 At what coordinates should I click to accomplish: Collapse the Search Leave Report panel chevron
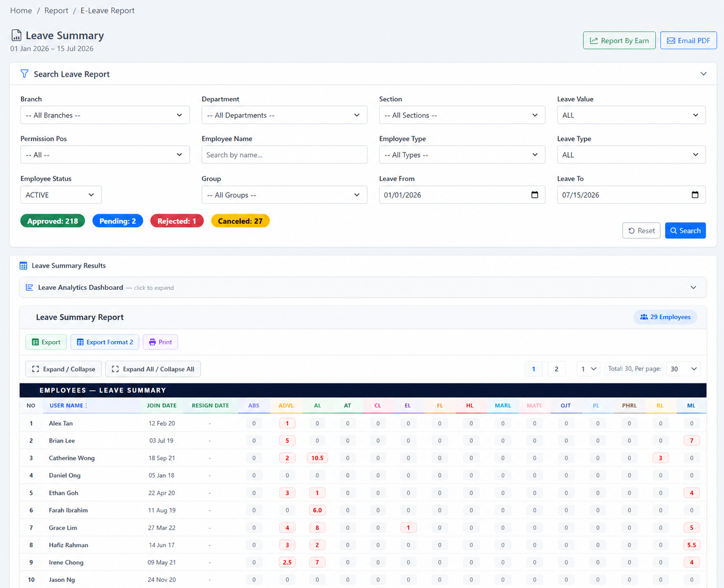coord(703,74)
